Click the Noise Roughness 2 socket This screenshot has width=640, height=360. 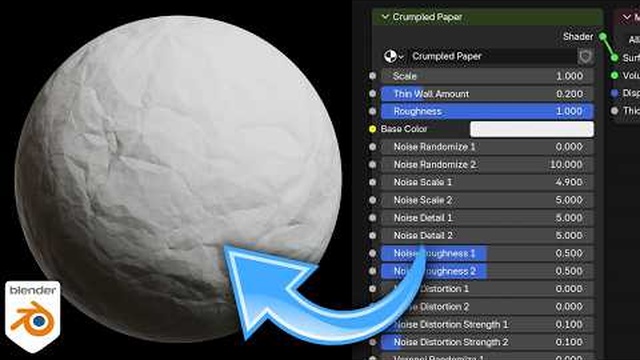coord(372,271)
